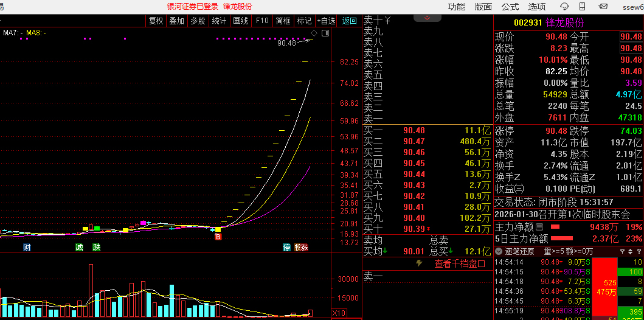Click the 2026-01-30 shareholder meeting notice
Screen dimensions: 644x320
coord(562,214)
